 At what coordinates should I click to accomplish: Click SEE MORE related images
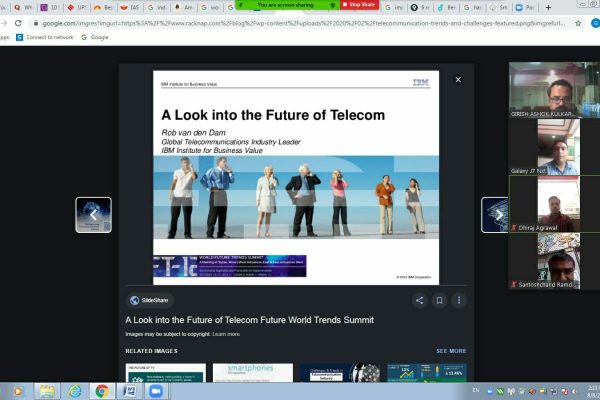(x=450, y=351)
